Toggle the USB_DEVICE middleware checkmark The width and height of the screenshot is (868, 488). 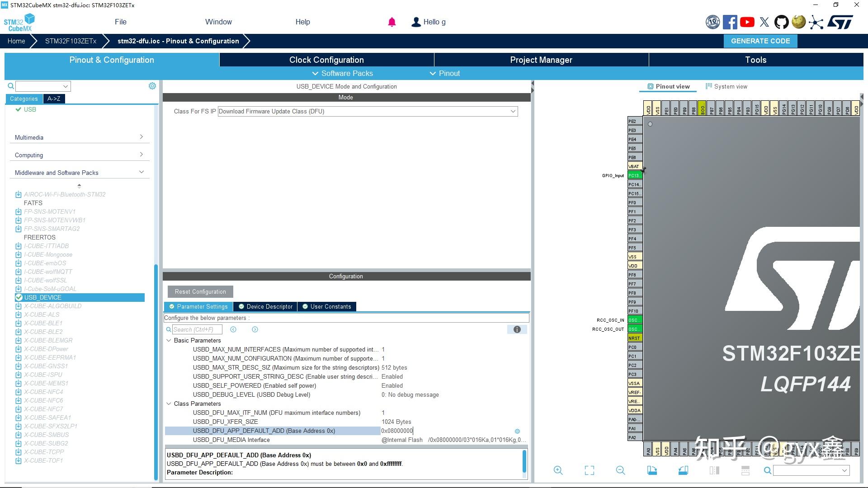point(19,297)
